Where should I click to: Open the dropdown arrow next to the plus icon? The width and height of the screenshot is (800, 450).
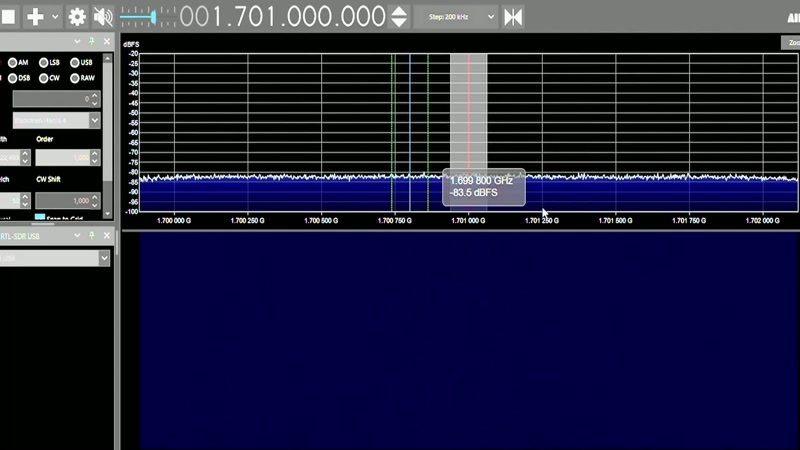55,17
